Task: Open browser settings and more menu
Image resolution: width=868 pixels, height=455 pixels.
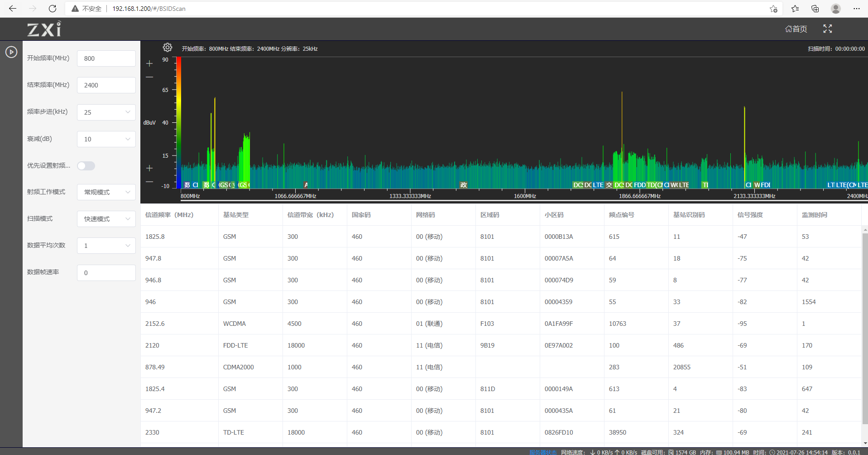Action: coord(856,9)
